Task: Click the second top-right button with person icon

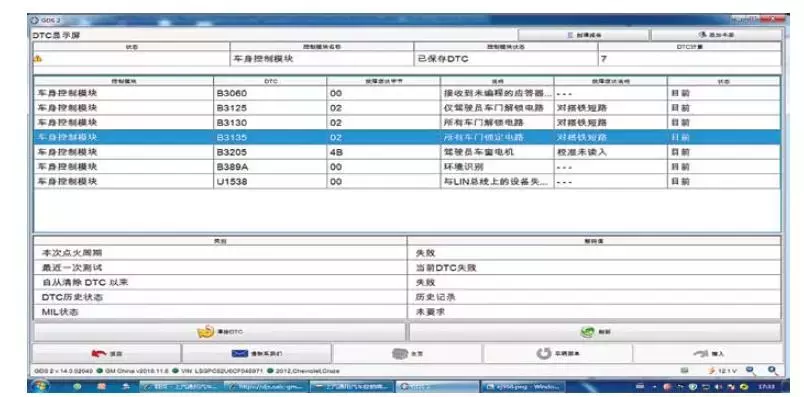Action: [716, 35]
